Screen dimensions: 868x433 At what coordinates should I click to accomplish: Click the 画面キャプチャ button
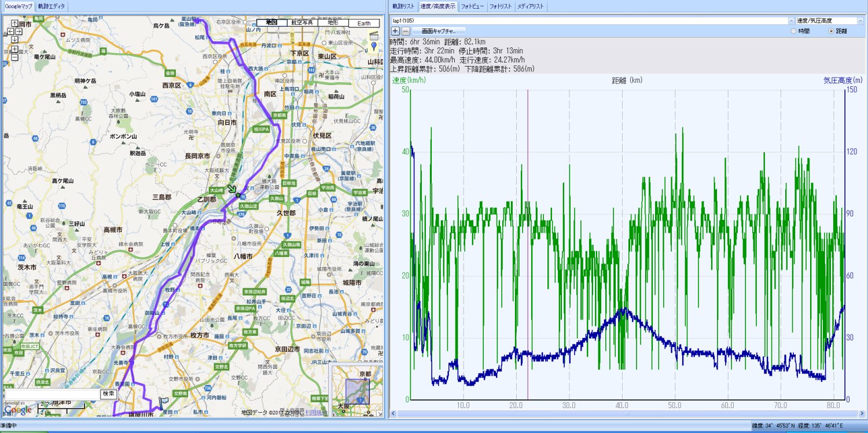click(439, 31)
